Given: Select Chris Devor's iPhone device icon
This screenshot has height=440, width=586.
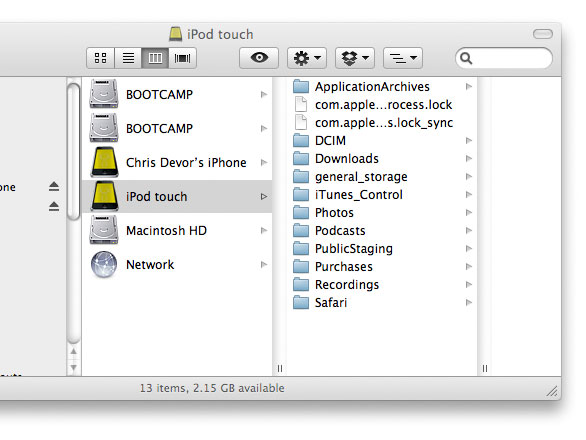Looking at the screenshot, I should [105, 162].
